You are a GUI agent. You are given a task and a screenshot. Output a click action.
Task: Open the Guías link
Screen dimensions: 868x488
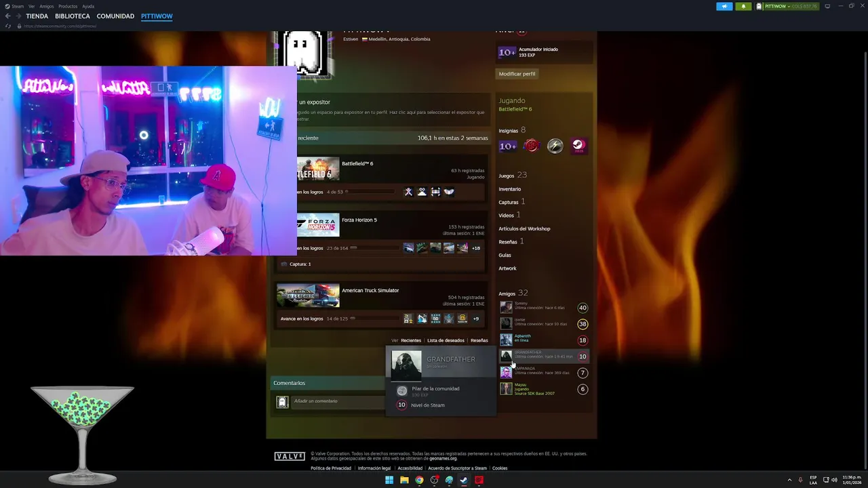click(505, 255)
